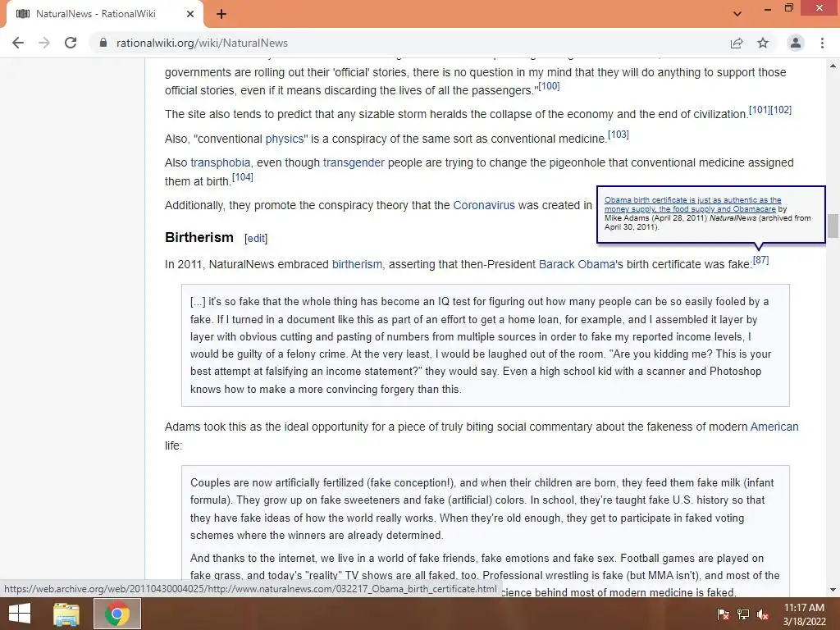The width and height of the screenshot is (840, 630).
Task: Click the Birtherism heading text
Action: pos(199,237)
